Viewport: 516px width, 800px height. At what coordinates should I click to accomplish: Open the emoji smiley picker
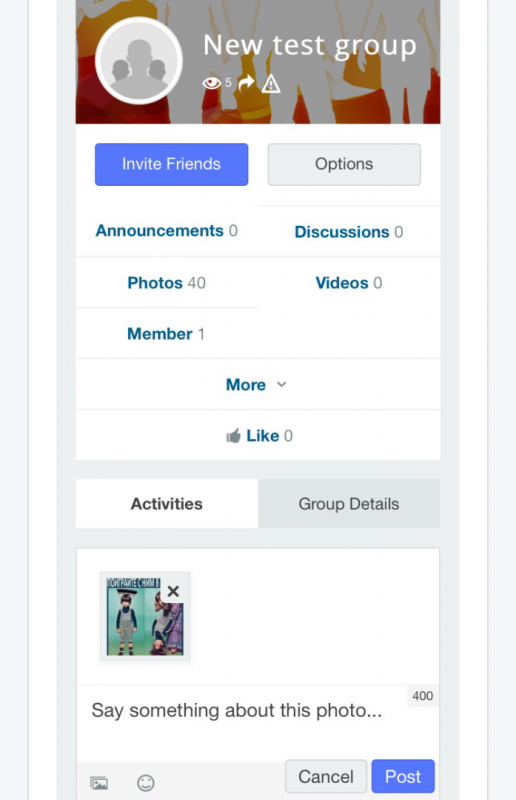pos(145,783)
